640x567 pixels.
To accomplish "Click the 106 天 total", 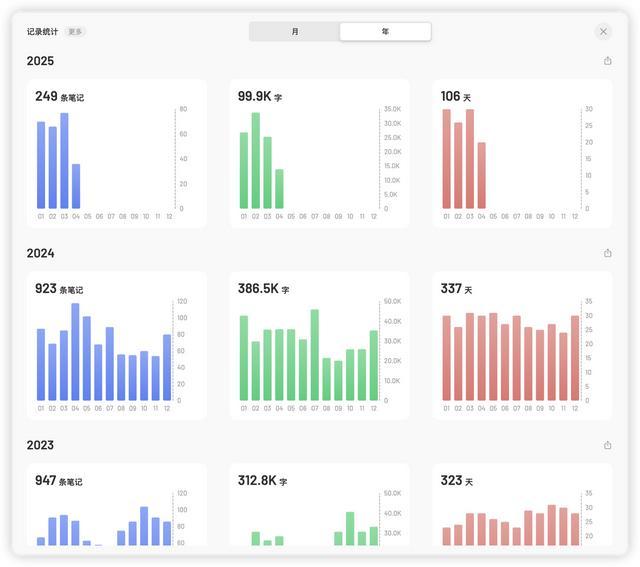I will [456, 96].
